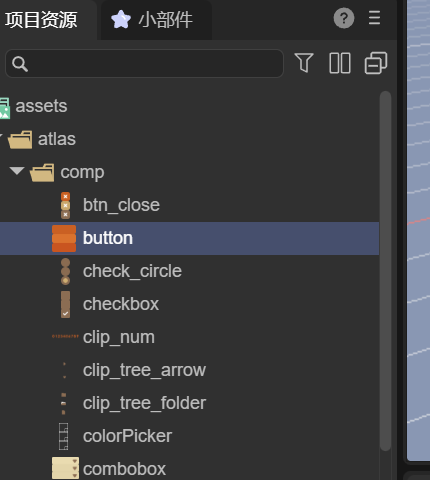This screenshot has height=480, width=430.
Task: Collapse the atlas folder
Action: point(1,136)
